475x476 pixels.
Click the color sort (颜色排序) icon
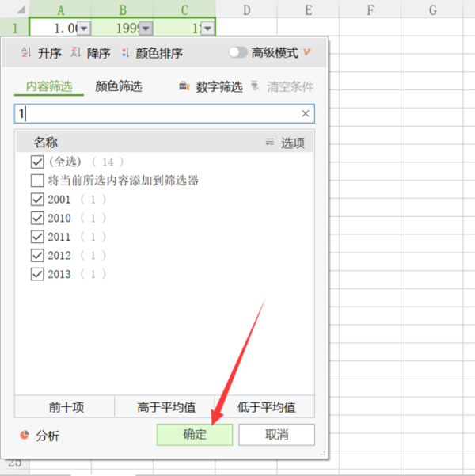tap(125, 53)
